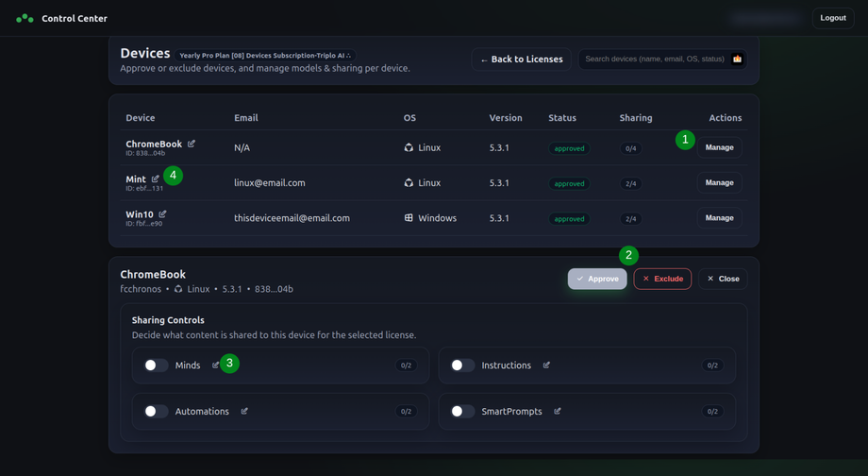This screenshot has height=476, width=868.
Task: Click the icon inside the search box
Action: [737, 59]
